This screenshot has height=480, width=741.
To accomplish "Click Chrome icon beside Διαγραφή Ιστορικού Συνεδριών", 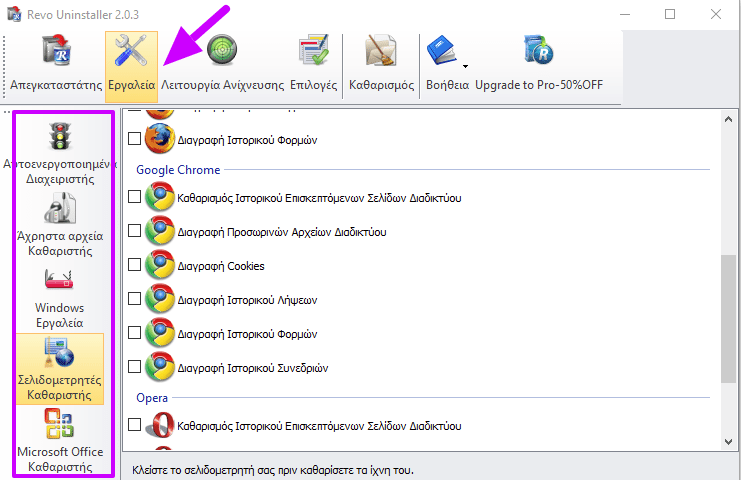I will 160,367.
